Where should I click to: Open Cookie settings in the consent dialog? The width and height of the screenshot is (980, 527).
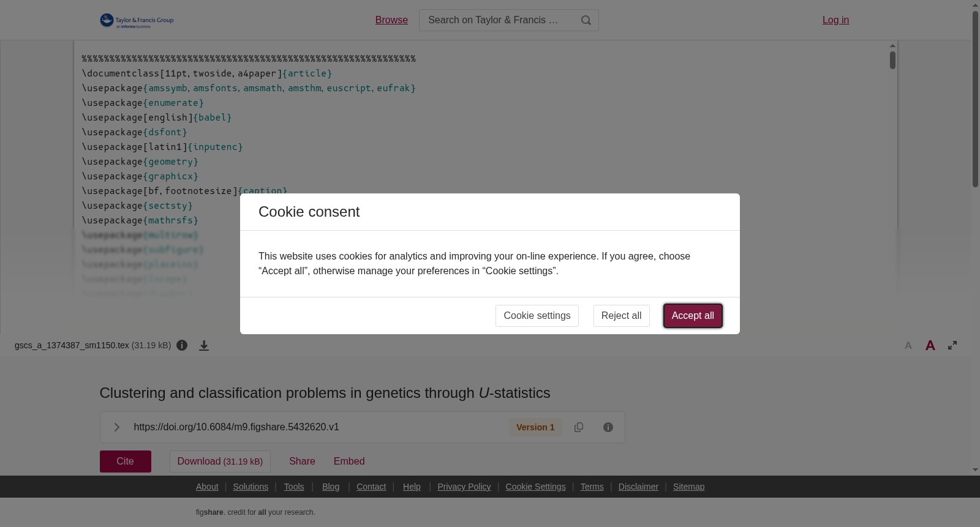537,316
